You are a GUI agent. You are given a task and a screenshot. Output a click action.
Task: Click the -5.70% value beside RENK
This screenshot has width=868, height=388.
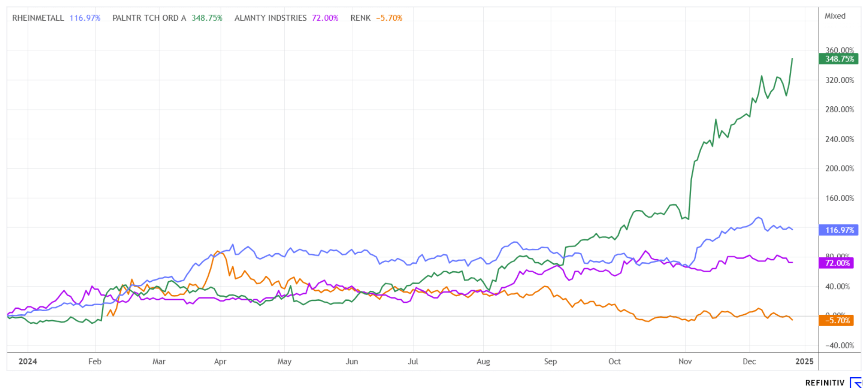pyautogui.click(x=389, y=18)
